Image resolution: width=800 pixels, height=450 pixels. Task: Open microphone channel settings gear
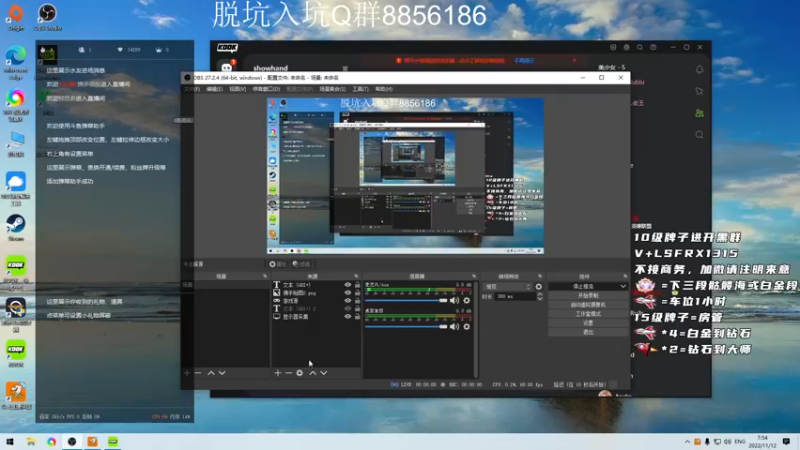click(x=466, y=301)
